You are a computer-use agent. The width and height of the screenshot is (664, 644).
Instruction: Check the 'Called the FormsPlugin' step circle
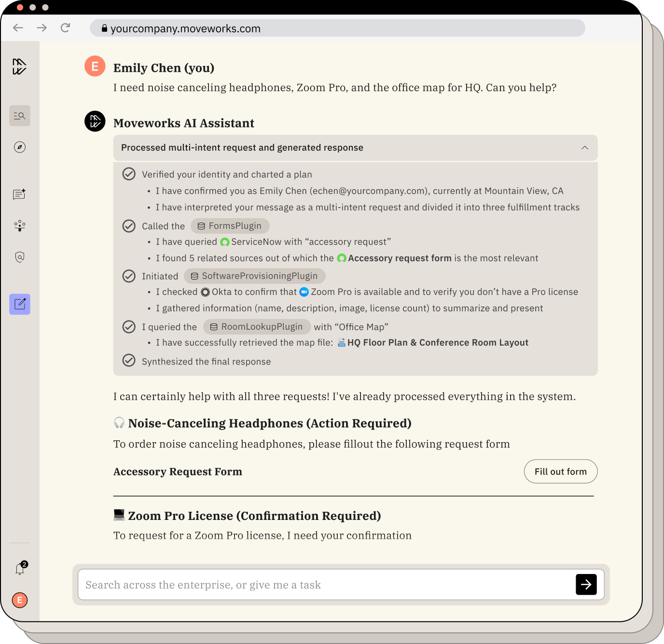(x=129, y=225)
